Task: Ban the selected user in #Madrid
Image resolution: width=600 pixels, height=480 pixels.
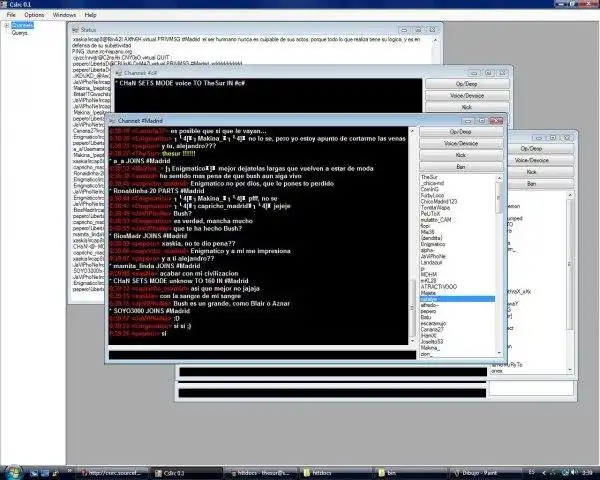Action: (461, 167)
